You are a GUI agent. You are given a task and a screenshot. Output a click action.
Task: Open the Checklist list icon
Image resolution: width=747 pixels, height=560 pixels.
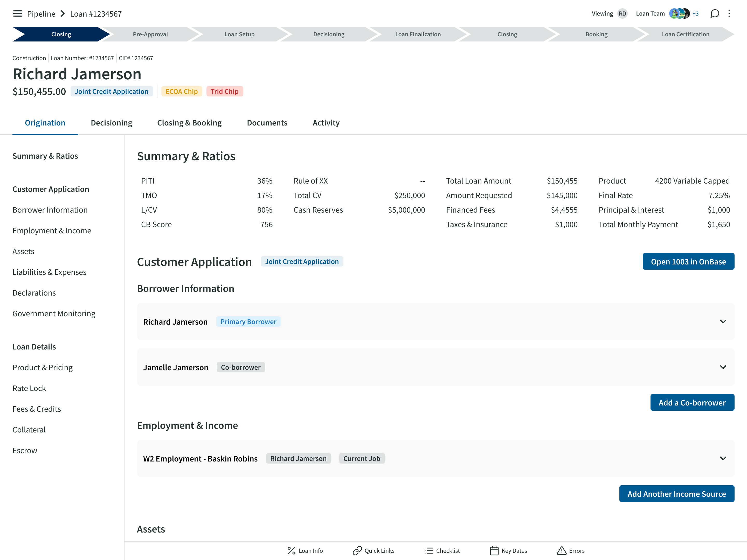coord(428,551)
